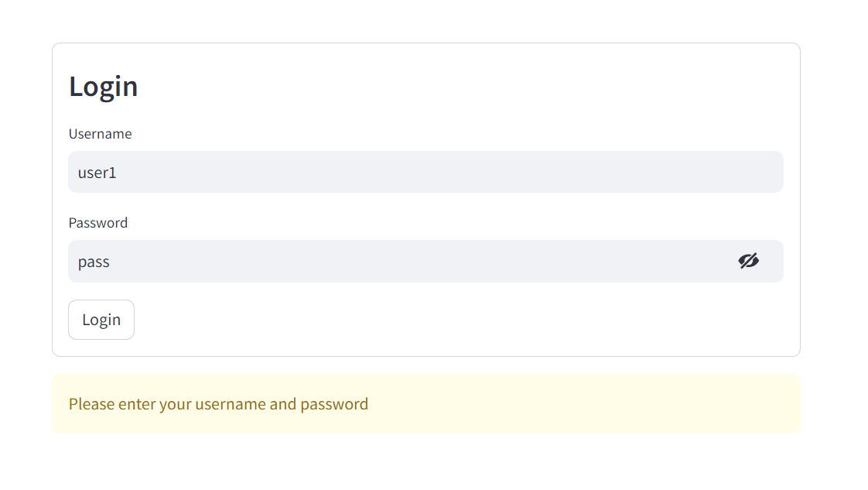Click the word 'password' in the warning
The width and height of the screenshot is (868, 490).
tap(333, 405)
